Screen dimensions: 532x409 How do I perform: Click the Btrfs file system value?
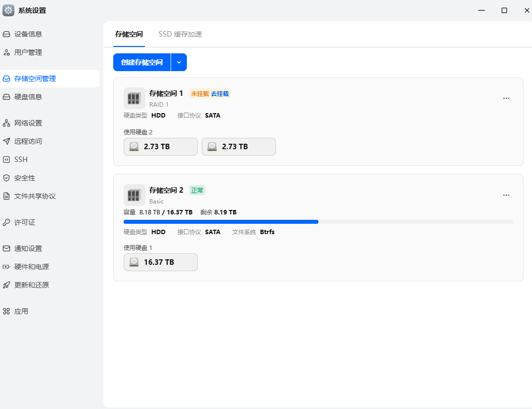point(267,232)
